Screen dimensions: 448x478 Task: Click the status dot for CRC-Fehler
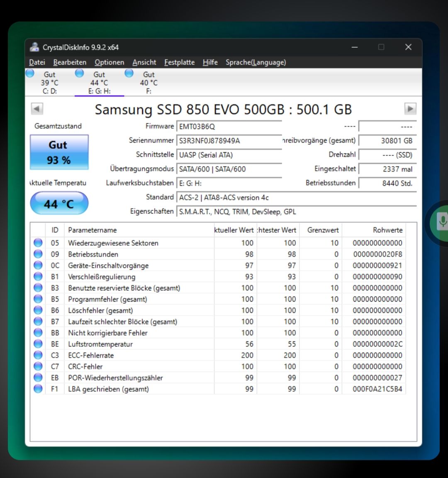[x=38, y=366]
